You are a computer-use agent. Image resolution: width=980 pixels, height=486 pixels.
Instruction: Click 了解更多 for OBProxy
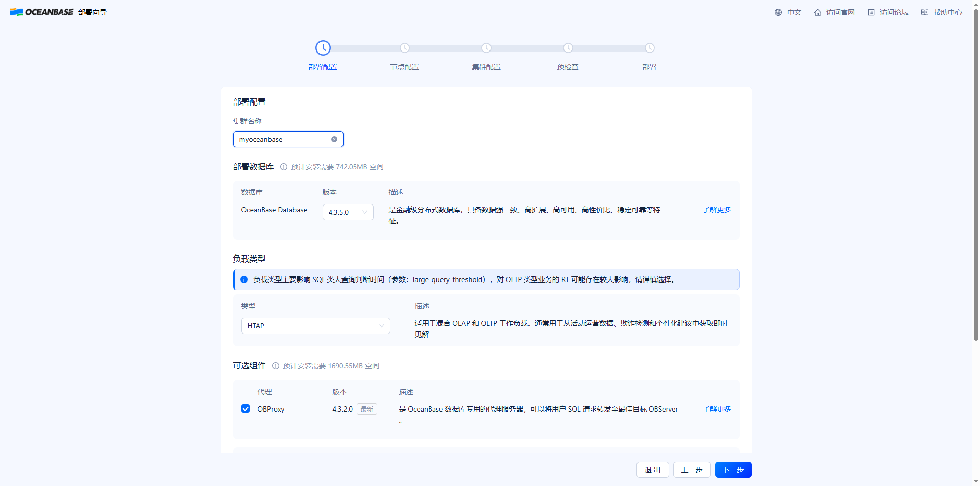(717, 409)
